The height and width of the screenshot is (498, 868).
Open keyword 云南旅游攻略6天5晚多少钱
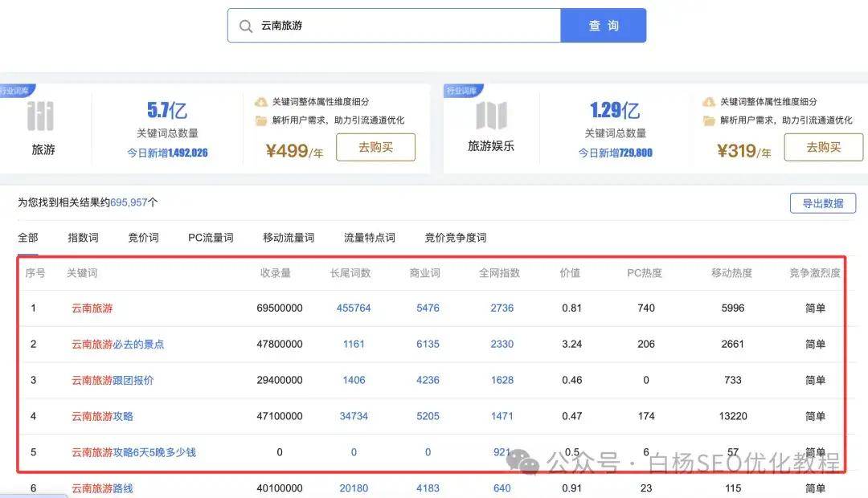[133, 452]
